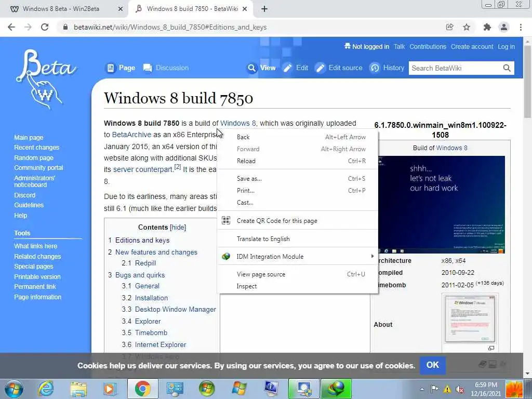532x399 pixels.
Task: Hide the Contents table
Action: [178, 228]
